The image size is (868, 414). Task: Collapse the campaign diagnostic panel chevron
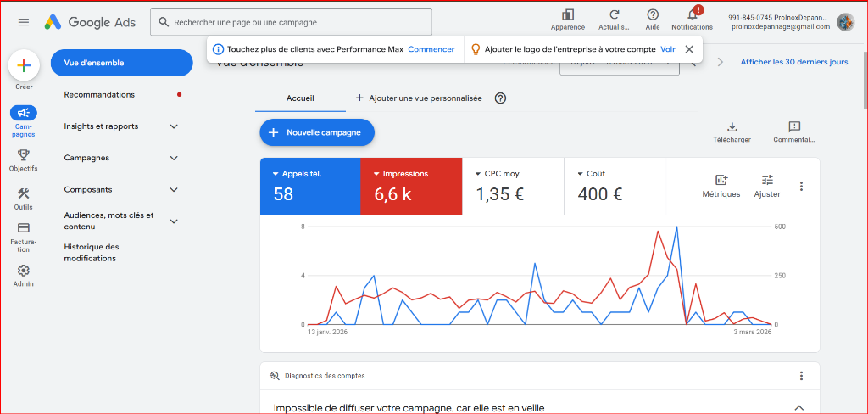click(x=798, y=407)
